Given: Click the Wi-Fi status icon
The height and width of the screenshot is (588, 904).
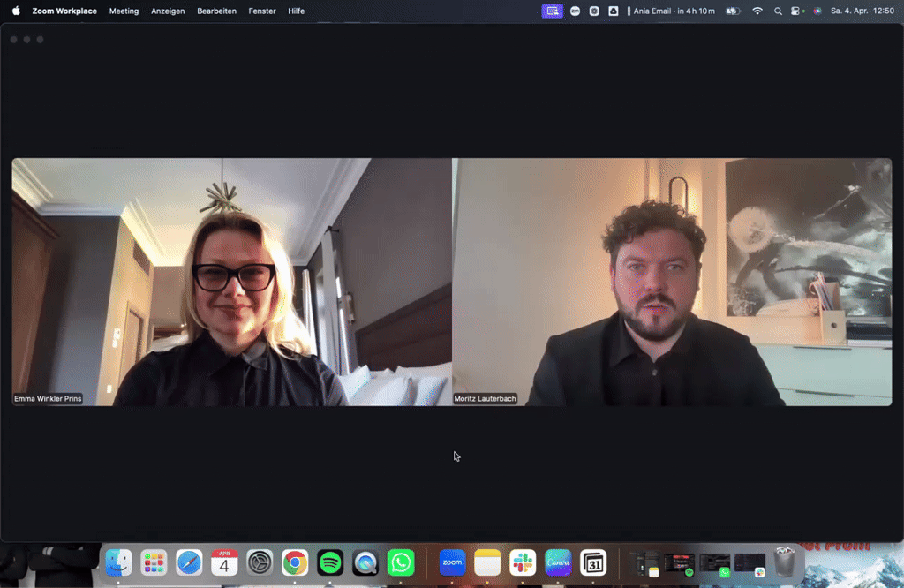Looking at the screenshot, I should point(757,11).
